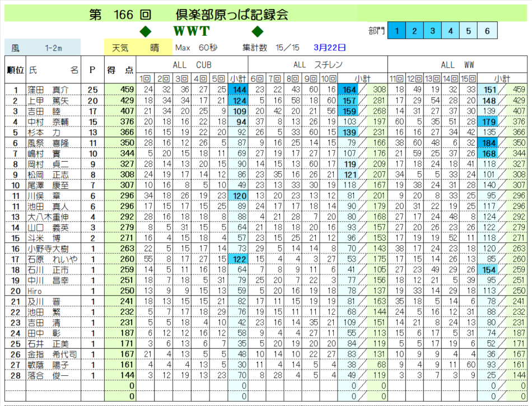Viewport: 532px width, 406px height.
Task: Select the ALL WW section header
Action: [x=458, y=65]
